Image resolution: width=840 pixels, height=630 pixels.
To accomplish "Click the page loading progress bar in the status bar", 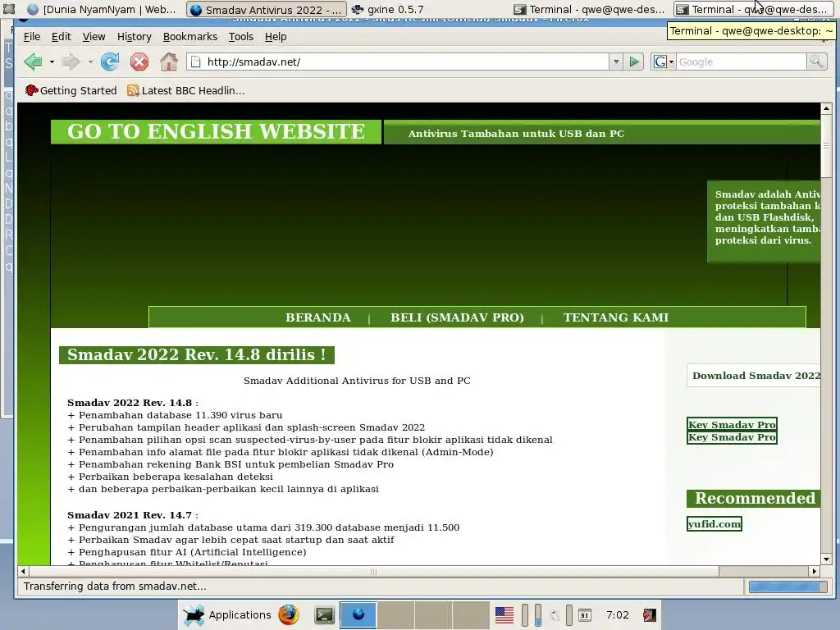I will (x=787, y=587).
